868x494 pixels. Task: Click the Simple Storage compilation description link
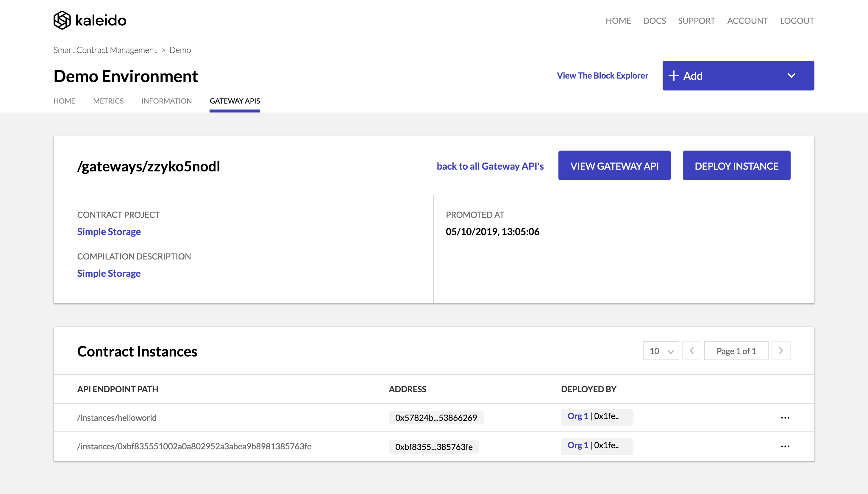coord(109,273)
